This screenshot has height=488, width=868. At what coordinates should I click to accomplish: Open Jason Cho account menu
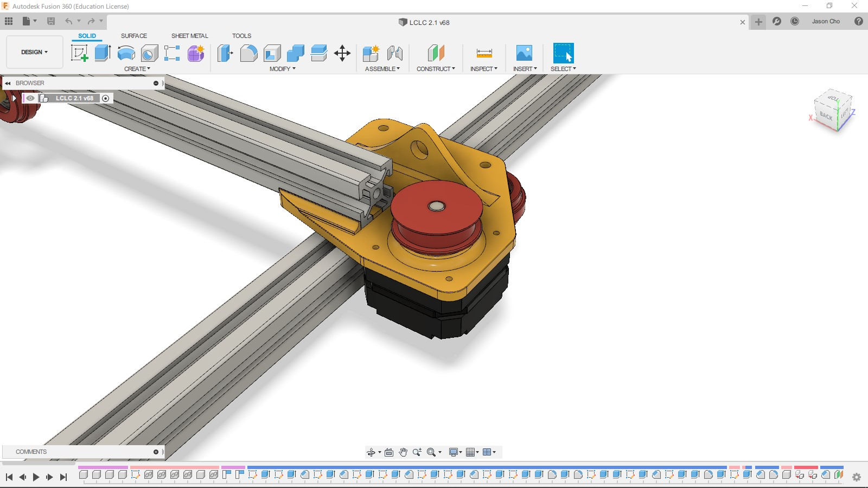[x=826, y=21]
